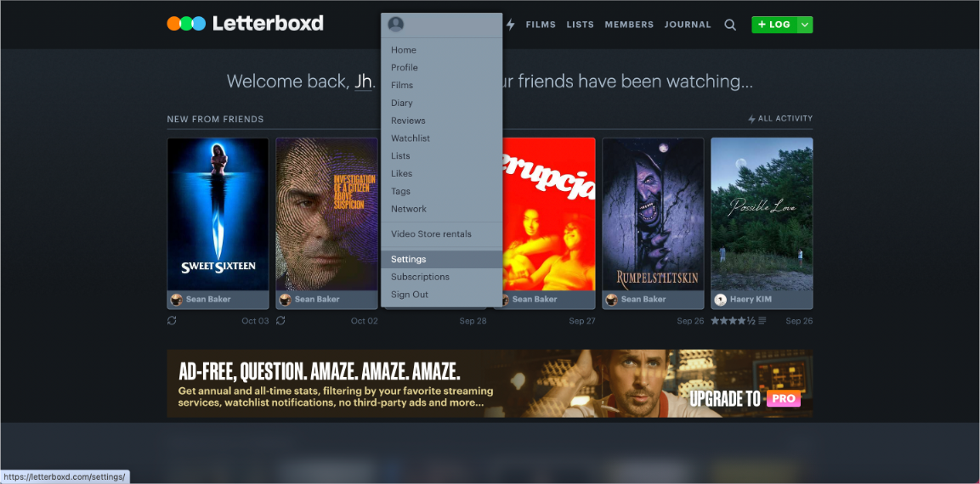
Task: Click Sean Baker's avatar under Rumpelstiltskin poster
Action: 611,299
